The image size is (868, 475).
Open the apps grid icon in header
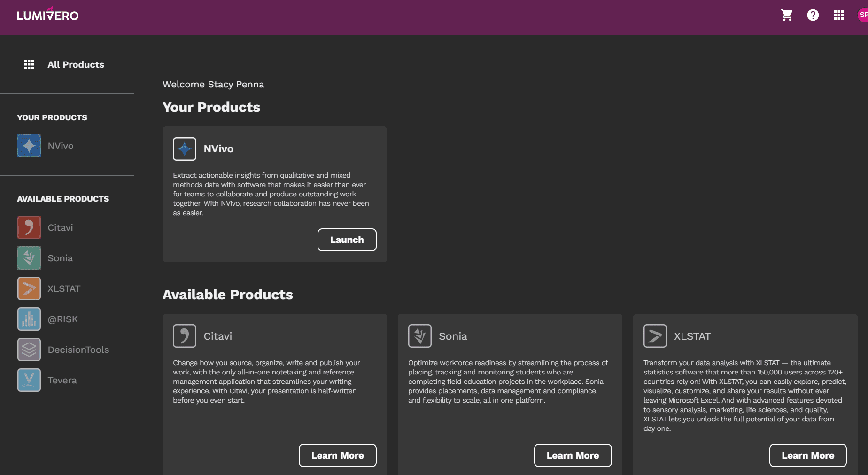click(838, 16)
